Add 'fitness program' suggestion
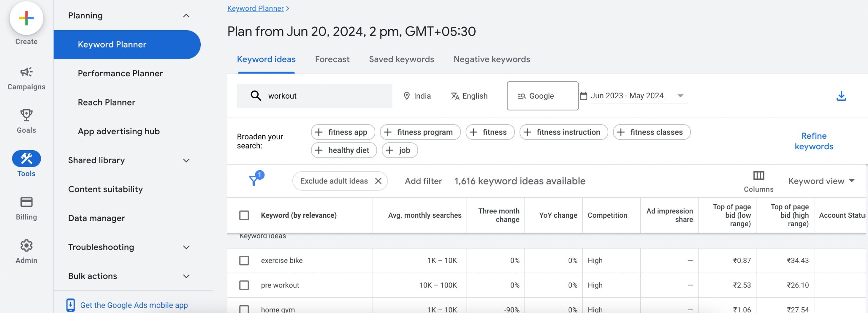868x313 pixels. (x=420, y=132)
